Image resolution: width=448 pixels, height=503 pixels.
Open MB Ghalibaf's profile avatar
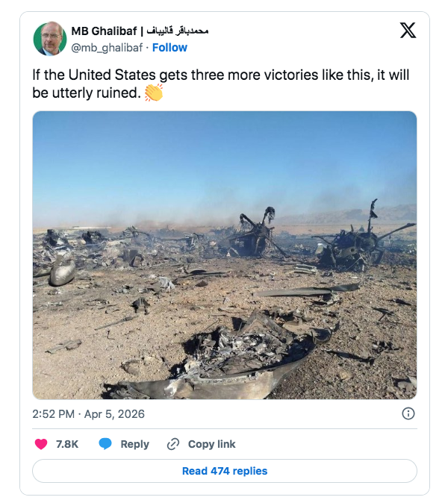(50, 39)
